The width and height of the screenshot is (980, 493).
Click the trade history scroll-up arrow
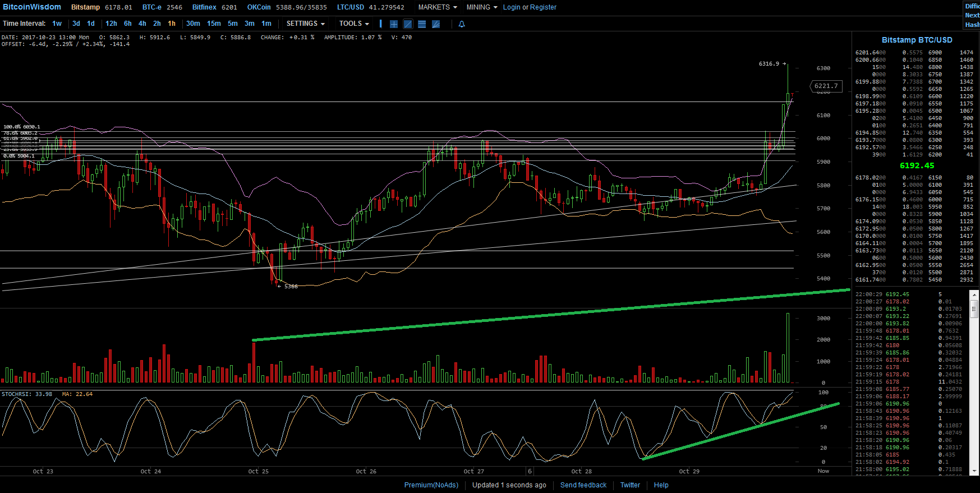click(x=974, y=294)
